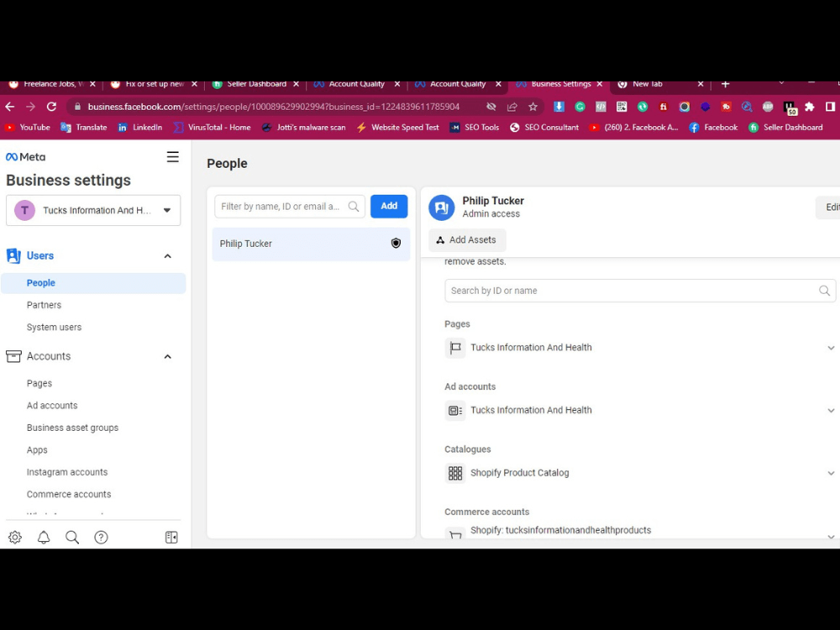Open Ad accounts in the sidebar
This screenshot has width=840, height=630.
click(52, 406)
